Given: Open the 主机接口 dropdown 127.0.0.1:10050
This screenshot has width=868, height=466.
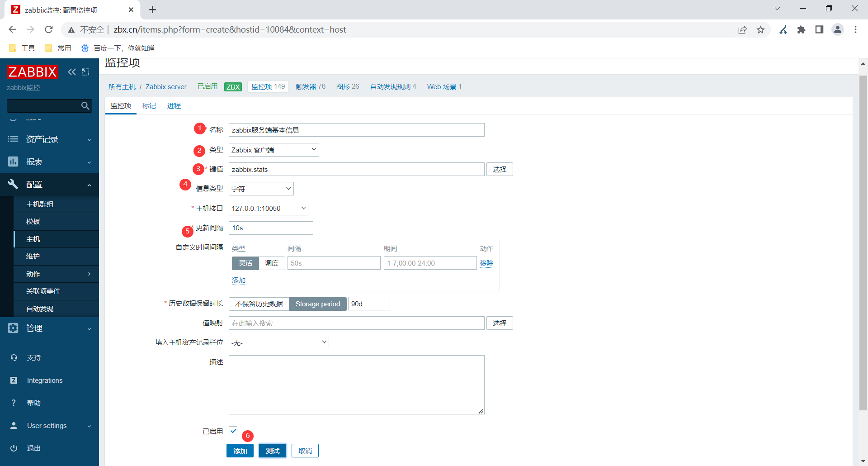Looking at the screenshot, I should pyautogui.click(x=269, y=209).
